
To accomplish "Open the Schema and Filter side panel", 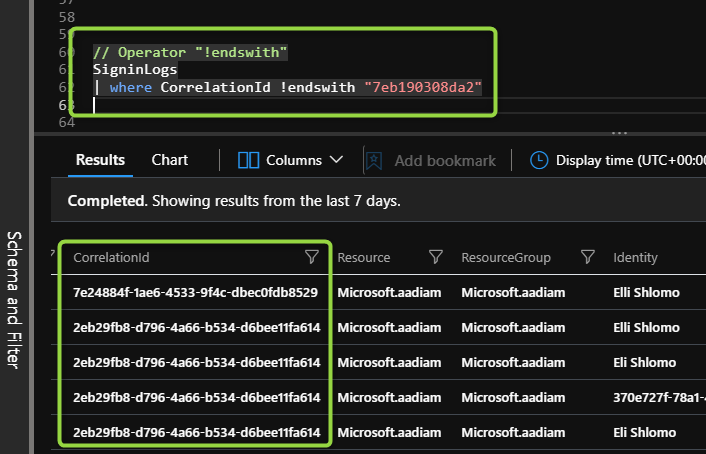I will point(14,300).
